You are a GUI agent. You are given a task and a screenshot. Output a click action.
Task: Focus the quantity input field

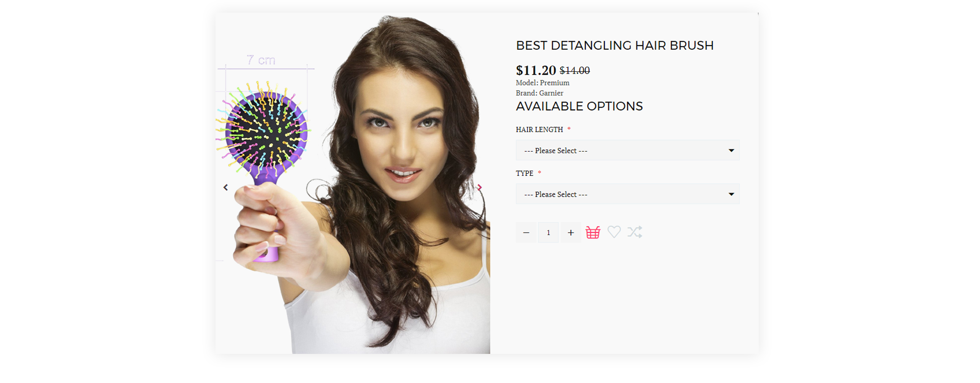[548, 232]
